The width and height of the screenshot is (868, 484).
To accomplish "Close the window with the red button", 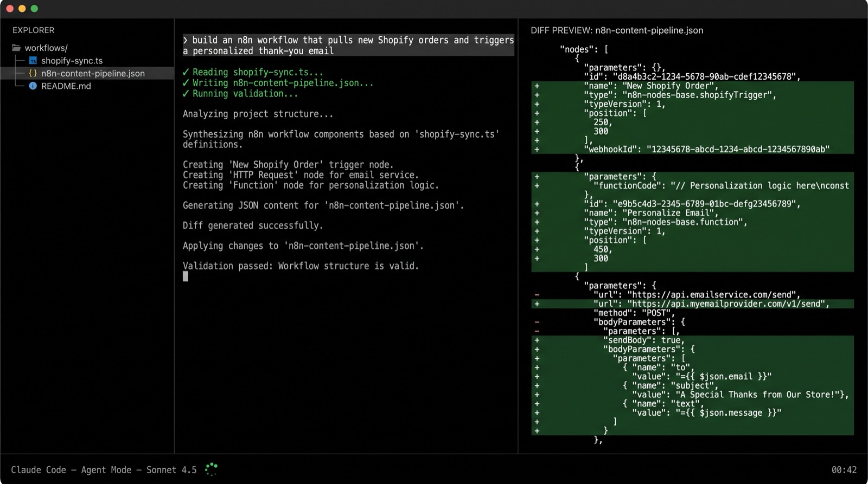I will (10, 9).
